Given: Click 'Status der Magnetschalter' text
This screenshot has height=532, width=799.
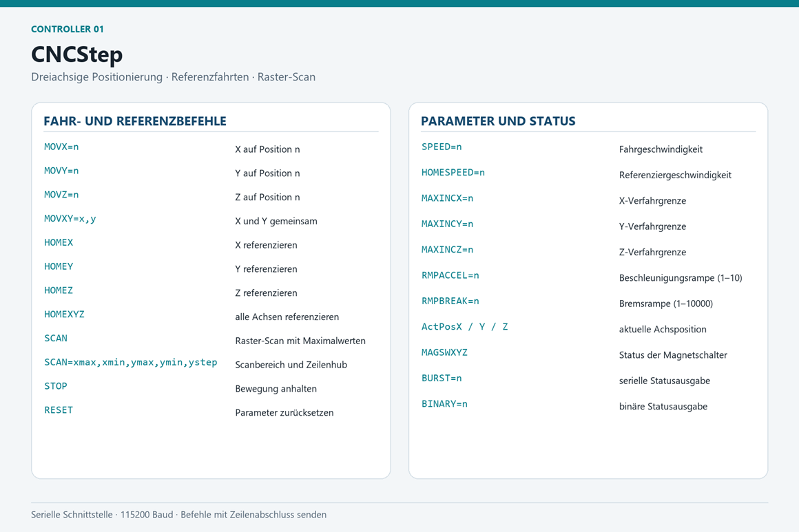Looking at the screenshot, I should click(x=673, y=355).
